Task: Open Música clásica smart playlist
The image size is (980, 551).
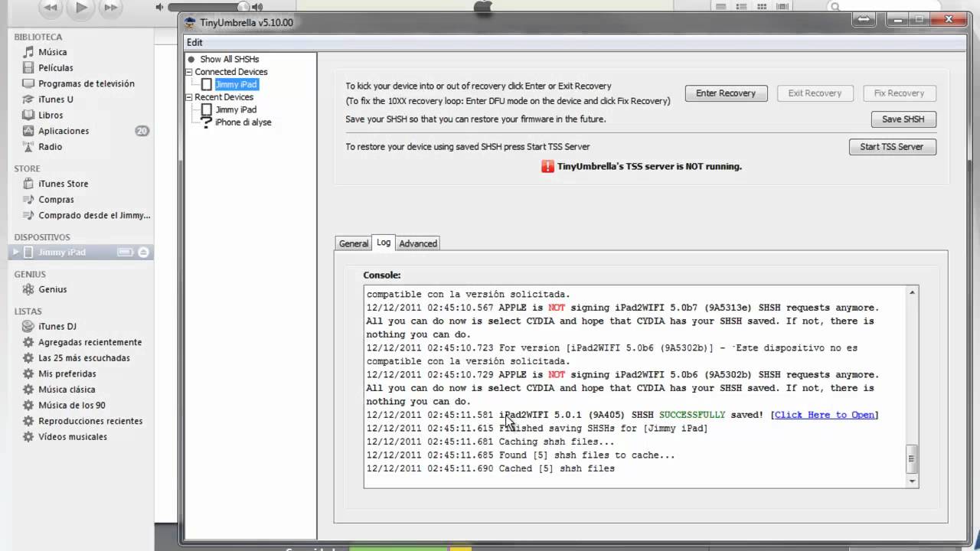Action: 67,390
